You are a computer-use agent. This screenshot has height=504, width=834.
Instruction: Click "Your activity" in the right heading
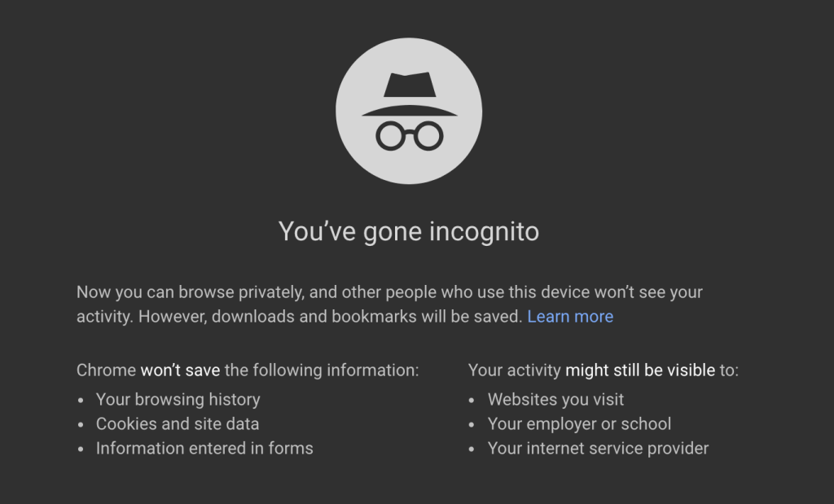(515, 370)
